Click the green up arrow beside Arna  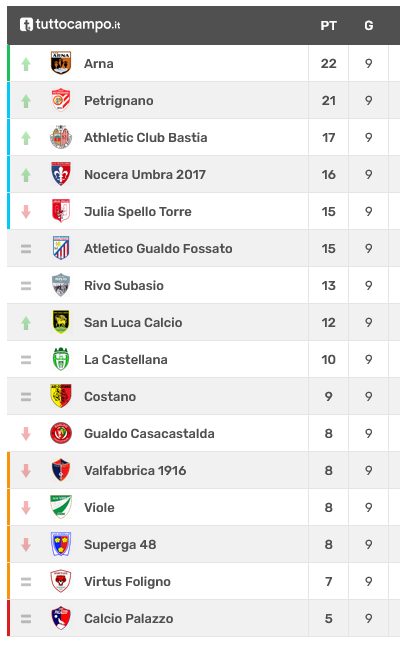(x=26, y=64)
